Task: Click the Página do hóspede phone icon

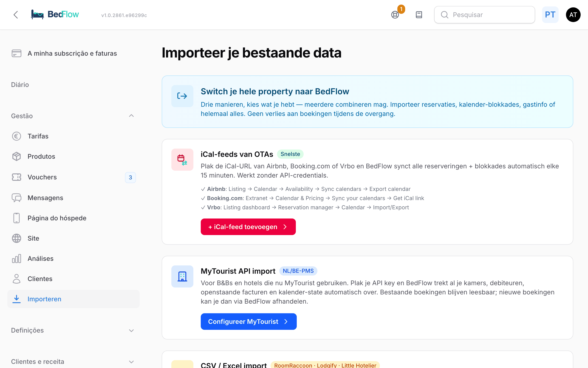Action: pos(17,218)
